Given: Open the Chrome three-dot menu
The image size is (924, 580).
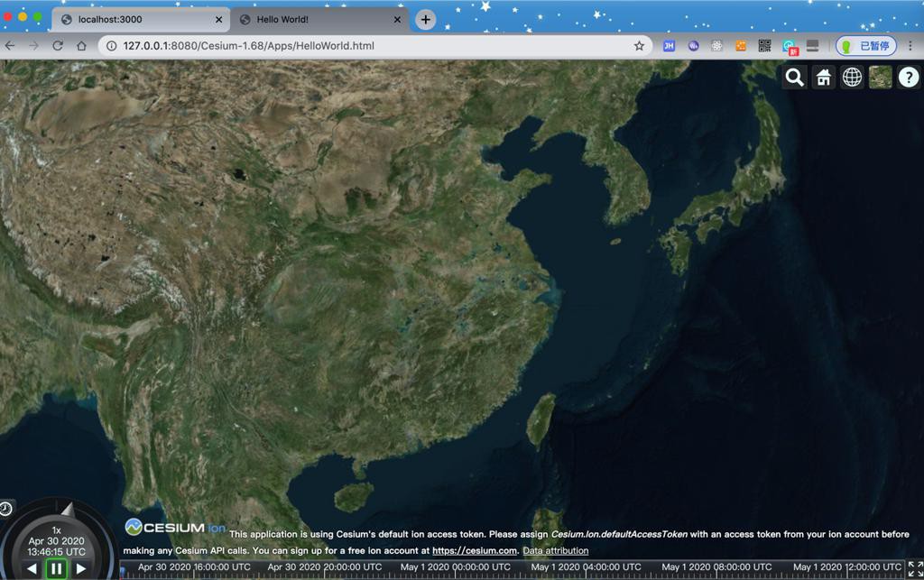Looking at the screenshot, I should [x=910, y=45].
